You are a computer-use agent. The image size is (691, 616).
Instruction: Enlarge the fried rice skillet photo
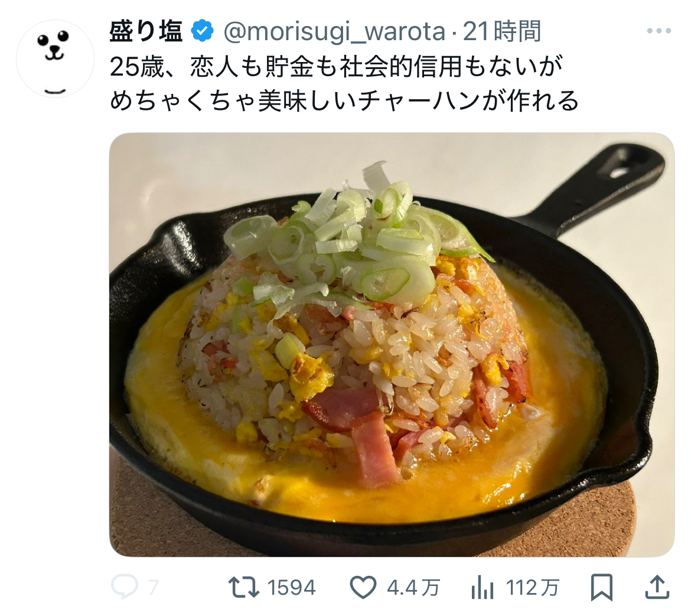point(392,344)
